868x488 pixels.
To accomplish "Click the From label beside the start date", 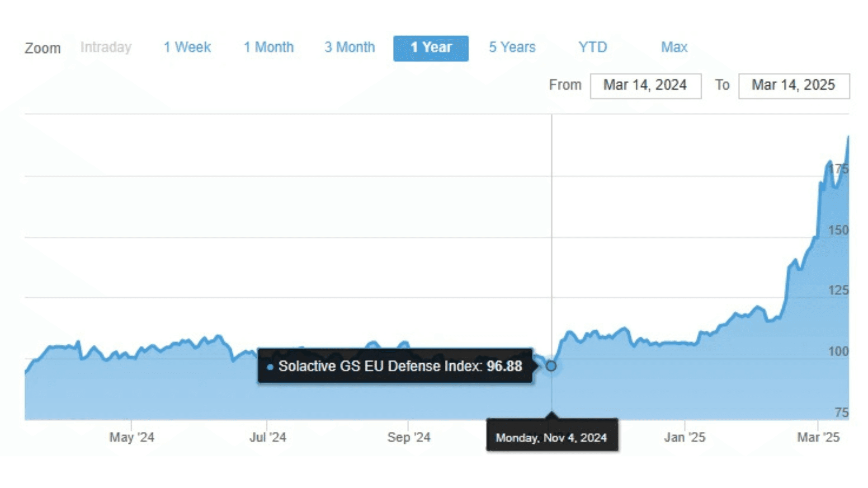I will pos(565,85).
